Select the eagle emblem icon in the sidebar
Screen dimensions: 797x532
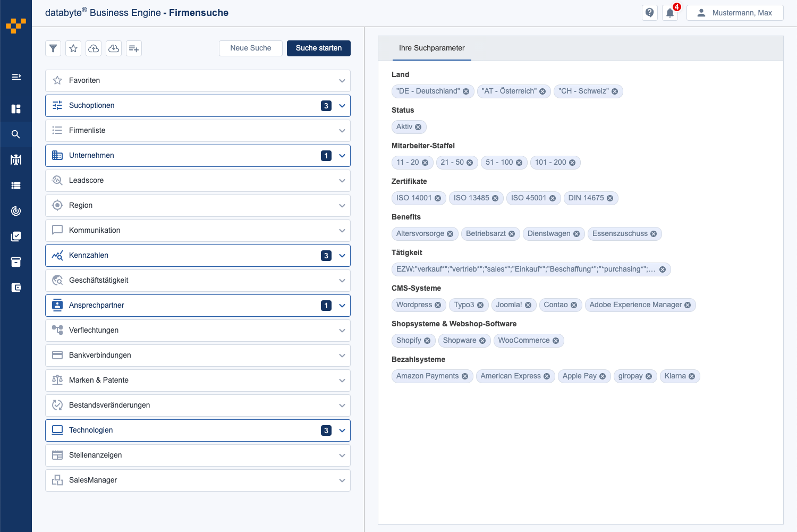pos(16,159)
